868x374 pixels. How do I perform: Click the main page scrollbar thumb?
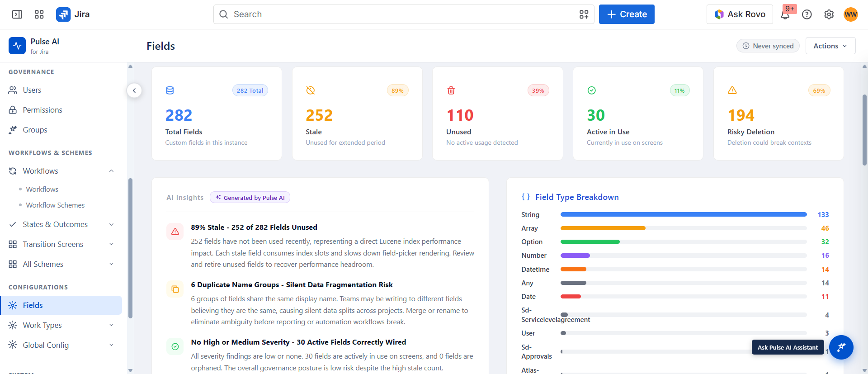point(864,130)
